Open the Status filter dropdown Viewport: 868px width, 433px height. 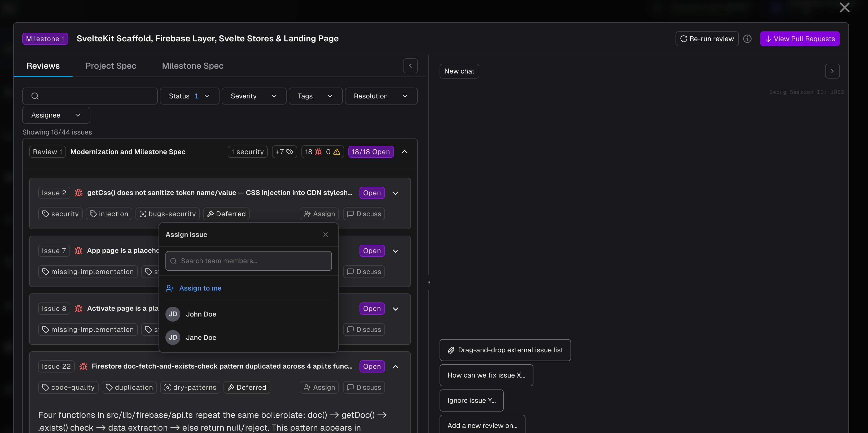pos(189,96)
